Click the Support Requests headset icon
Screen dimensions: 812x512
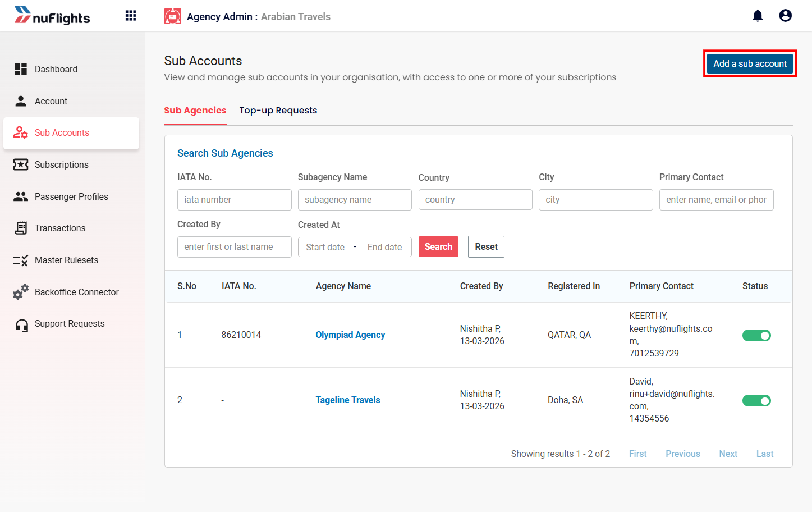coord(22,325)
